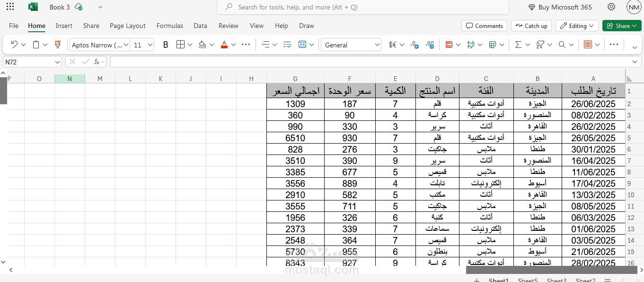Click the Catch up button
Image resolution: width=644 pixels, height=282 pixels.
[531, 26]
